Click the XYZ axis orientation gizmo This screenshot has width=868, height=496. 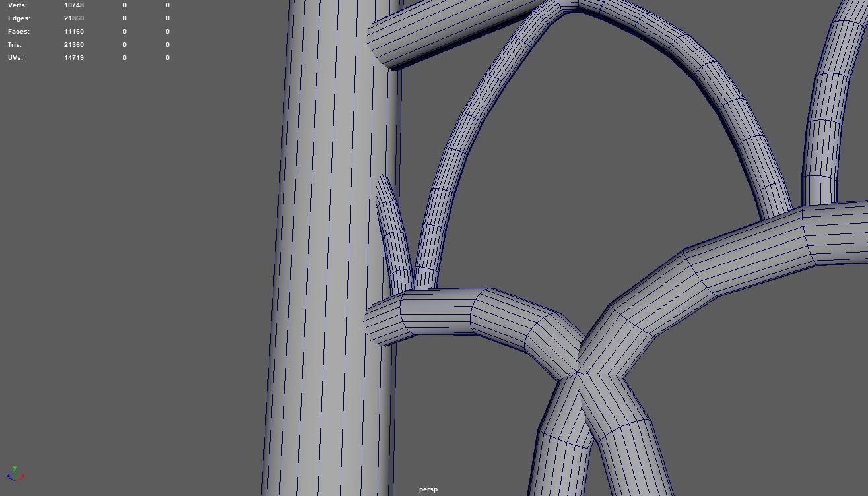click(15, 474)
